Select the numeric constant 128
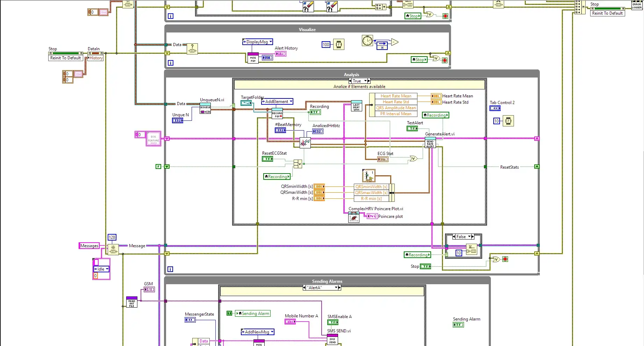The image size is (644, 346). (x=112, y=237)
